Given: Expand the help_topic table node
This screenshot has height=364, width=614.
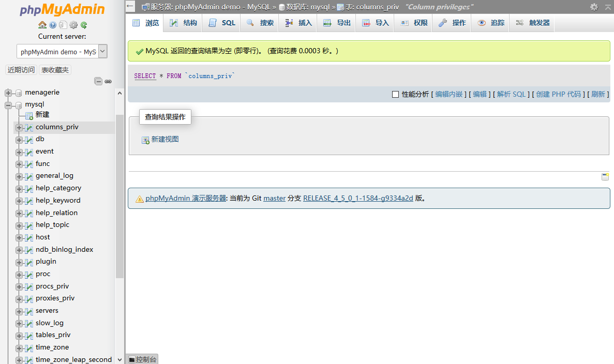Looking at the screenshot, I should click(19, 225).
